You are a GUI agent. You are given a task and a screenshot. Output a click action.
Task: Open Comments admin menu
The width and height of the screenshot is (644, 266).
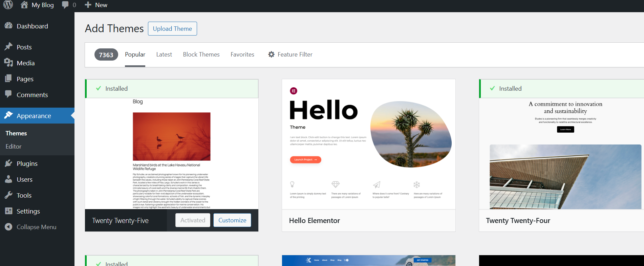tap(37, 95)
